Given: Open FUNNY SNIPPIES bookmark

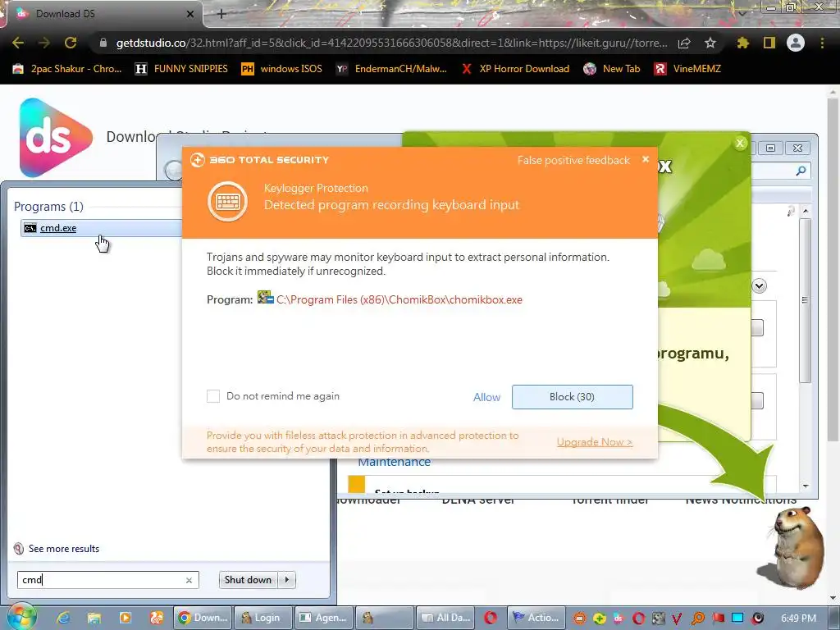Looking at the screenshot, I should [x=181, y=69].
